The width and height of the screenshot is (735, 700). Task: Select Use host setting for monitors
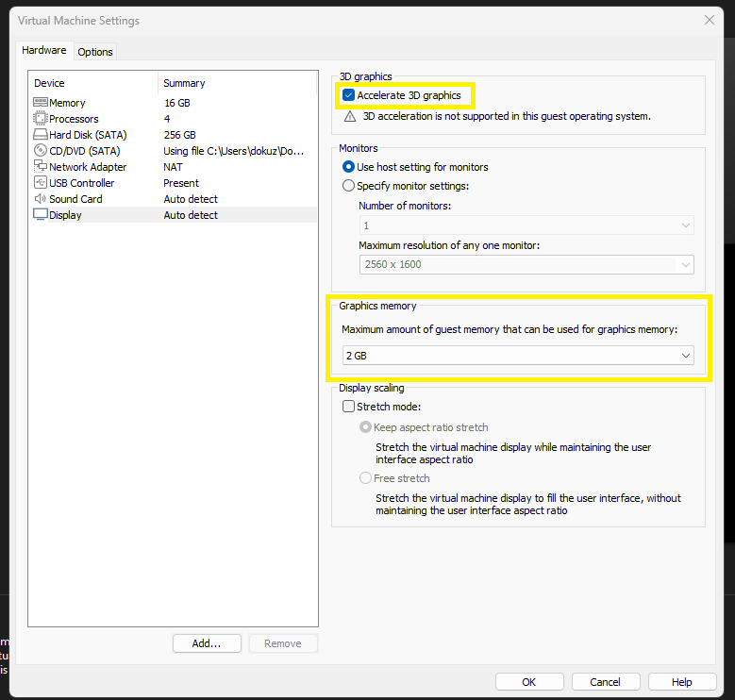pyautogui.click(x=348, y=167)
